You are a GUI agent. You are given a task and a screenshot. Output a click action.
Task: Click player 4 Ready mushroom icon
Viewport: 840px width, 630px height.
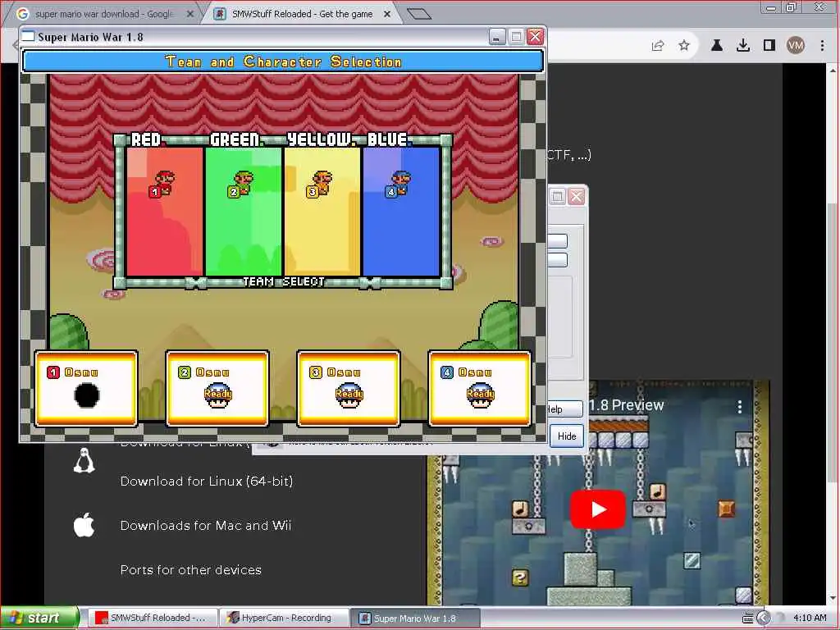click(480, 395)
